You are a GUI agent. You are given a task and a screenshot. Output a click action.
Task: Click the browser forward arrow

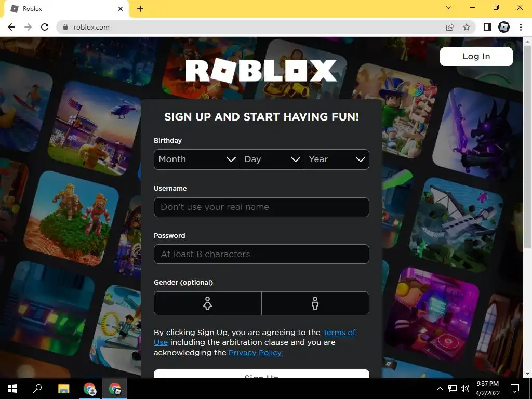click(x=28, y=27)
